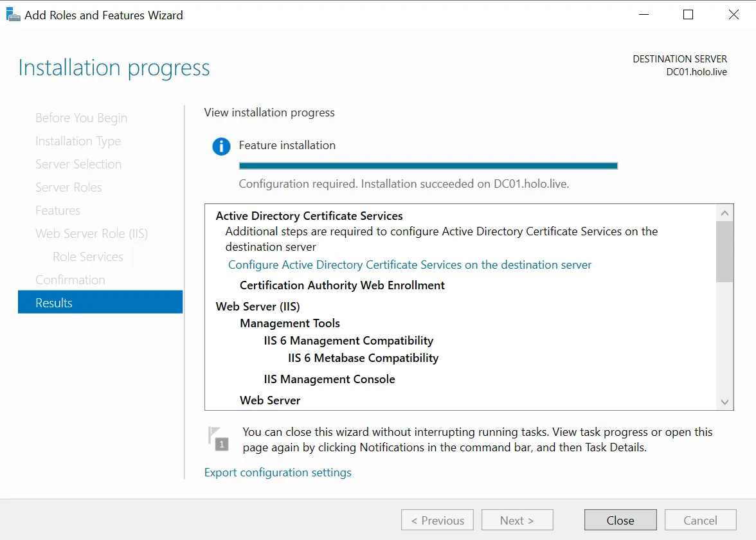Click the blue information icon beside Feature installation

pyautogui.click(x=221, y=146)
